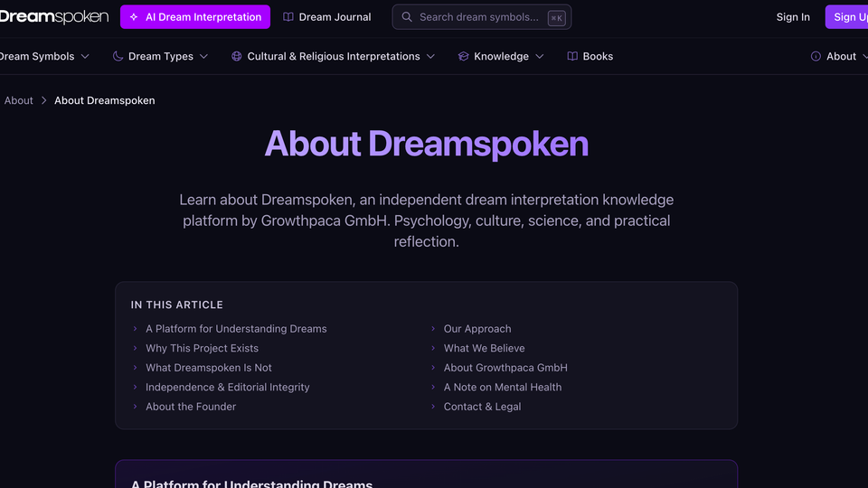Jump to 'Why This Project Exists' section
The width and height of the screenshot is (868, 488).
click(x=202, y=348)
